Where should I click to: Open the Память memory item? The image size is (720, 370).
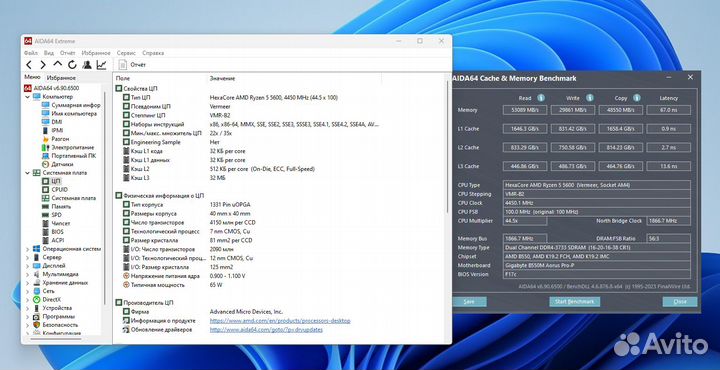coord(56,206)
